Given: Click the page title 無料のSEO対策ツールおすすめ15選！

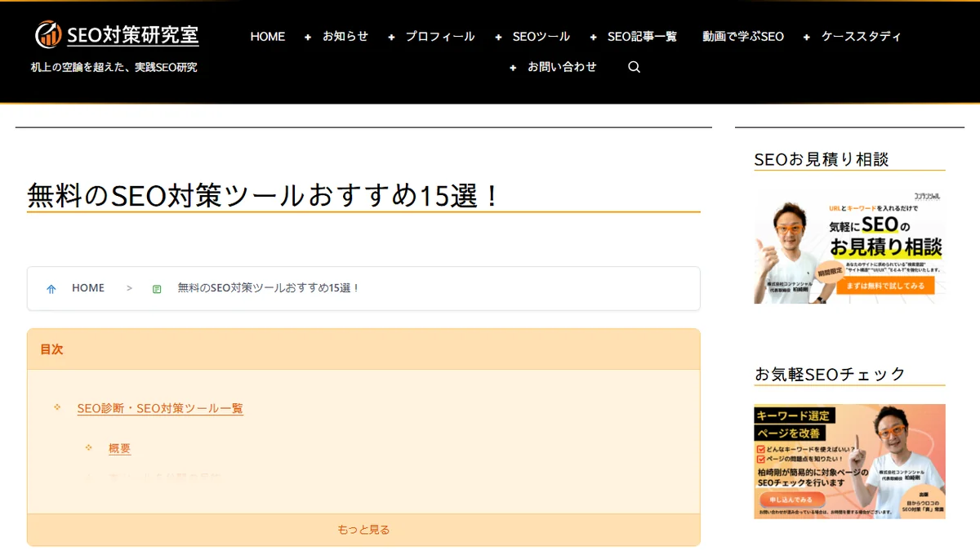Looking at the screenshot, I should 263,196.
